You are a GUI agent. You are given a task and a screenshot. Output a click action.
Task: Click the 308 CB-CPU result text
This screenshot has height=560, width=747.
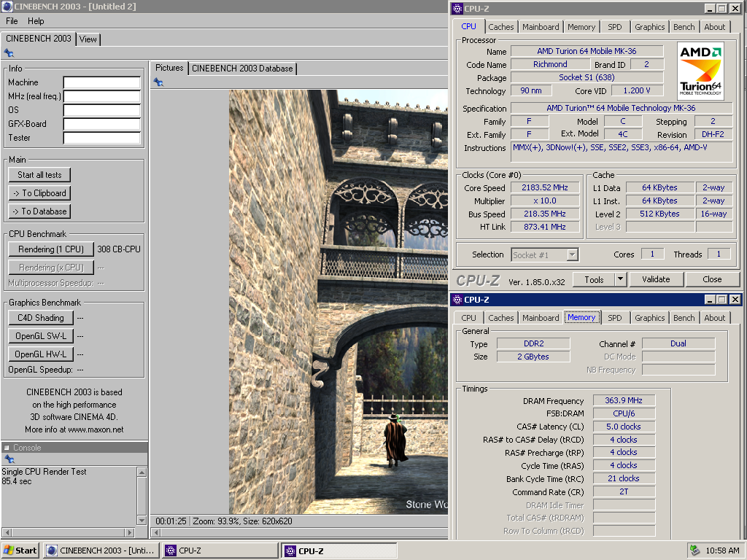(119, 249)
